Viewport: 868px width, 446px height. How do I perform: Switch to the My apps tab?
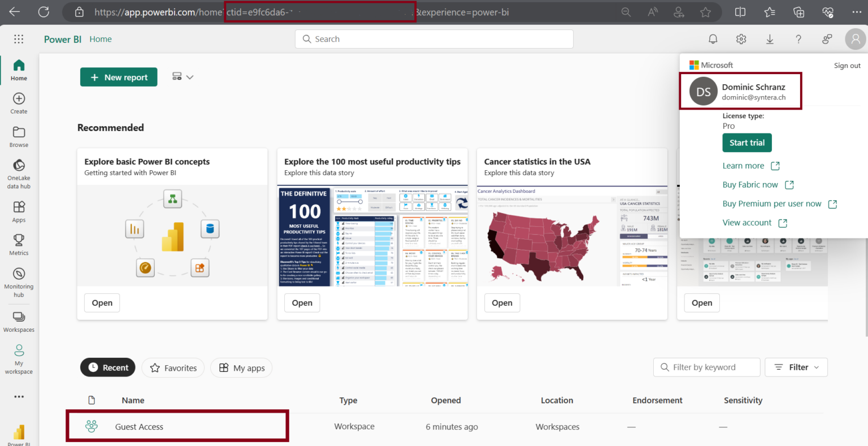point(241,367)
